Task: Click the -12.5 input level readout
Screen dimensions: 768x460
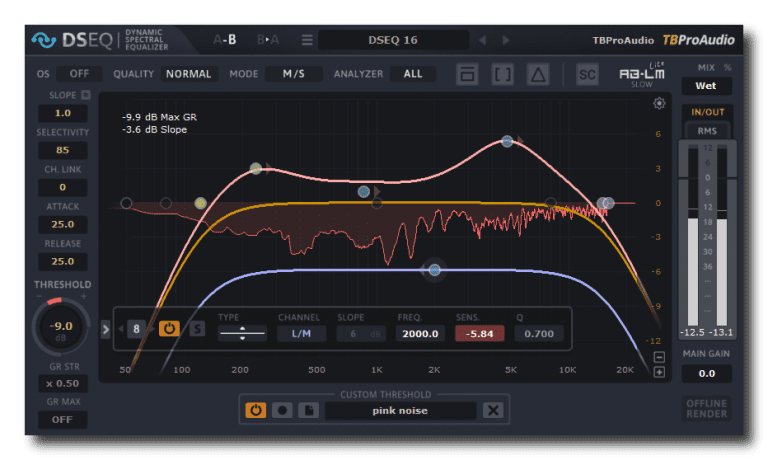Action: 693,333
